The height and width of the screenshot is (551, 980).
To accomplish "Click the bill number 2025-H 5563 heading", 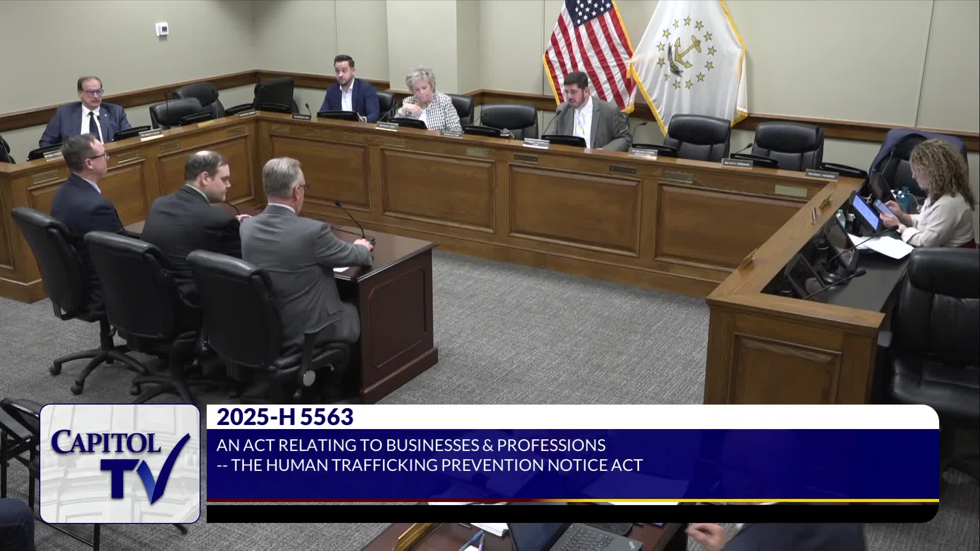I will (285, 417).
